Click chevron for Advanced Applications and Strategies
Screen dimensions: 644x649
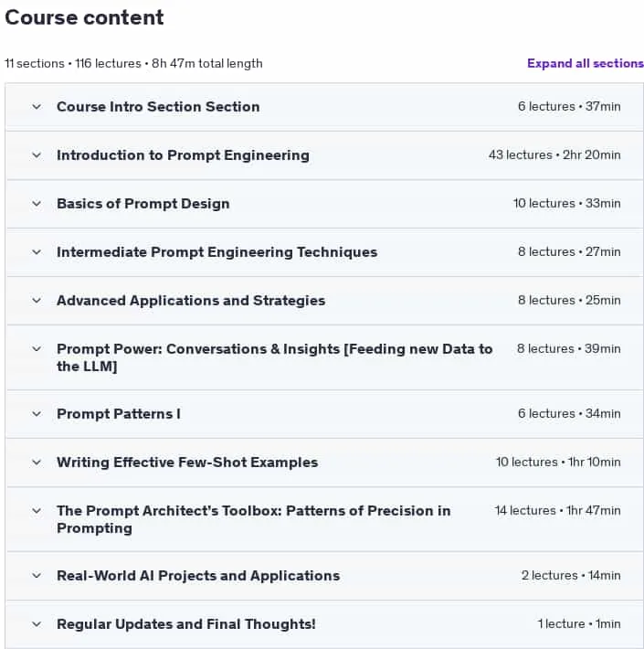coord(37,301)
